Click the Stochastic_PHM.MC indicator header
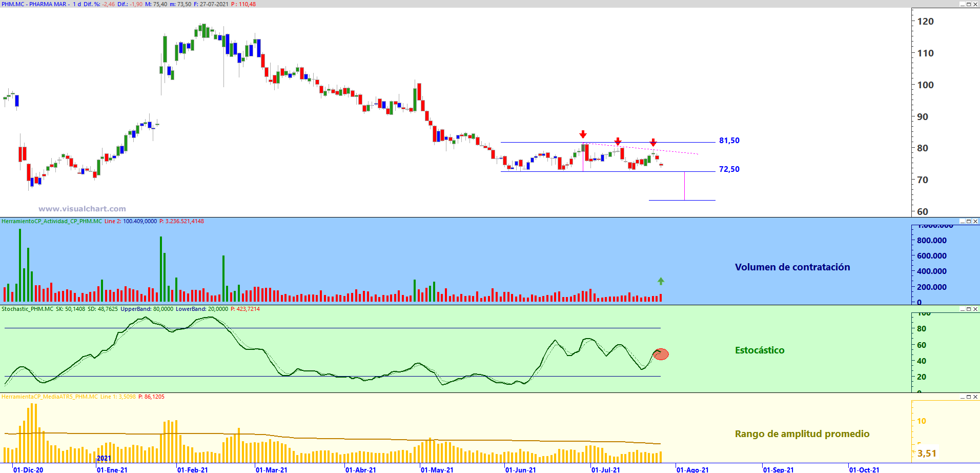Viewport: 980px width, 473px height. (x=27, y=309)
